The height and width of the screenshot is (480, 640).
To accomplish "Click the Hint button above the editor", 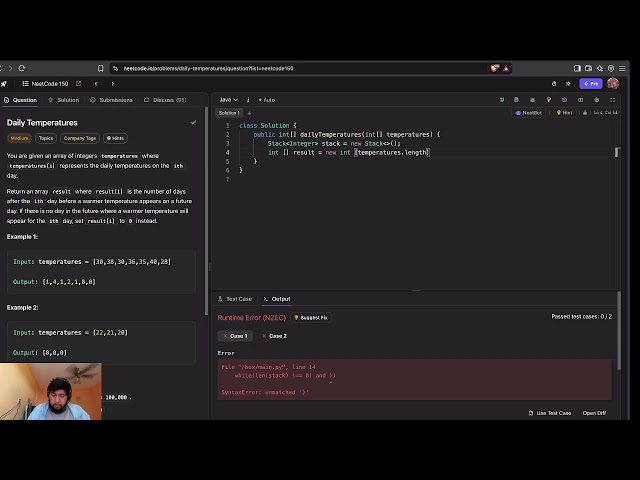I will point(564,113).
